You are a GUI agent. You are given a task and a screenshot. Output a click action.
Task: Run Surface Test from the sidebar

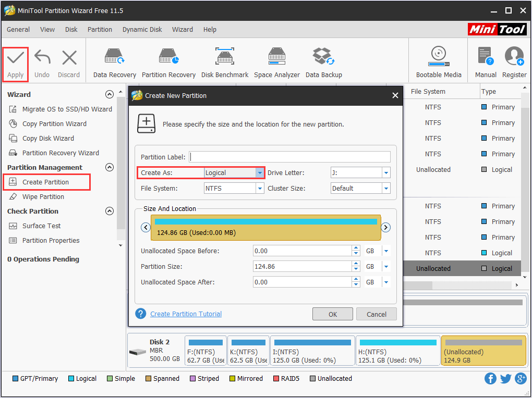34,226
